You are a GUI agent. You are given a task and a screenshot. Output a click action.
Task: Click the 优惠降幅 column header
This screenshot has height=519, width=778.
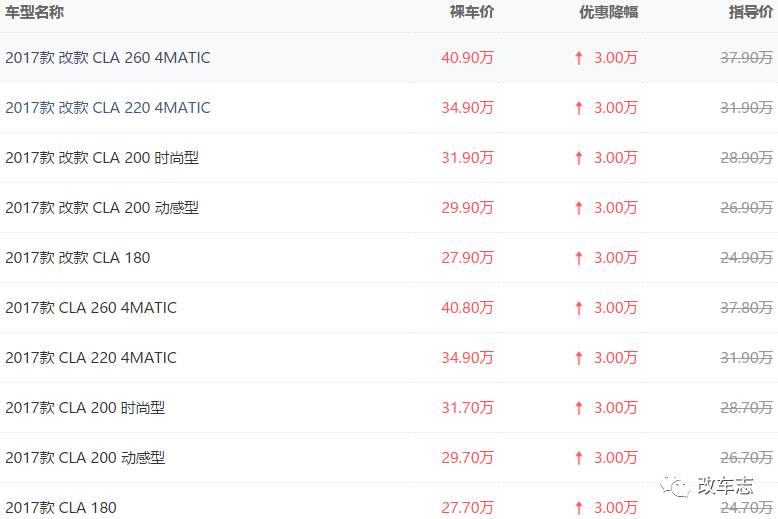(609, 12)
